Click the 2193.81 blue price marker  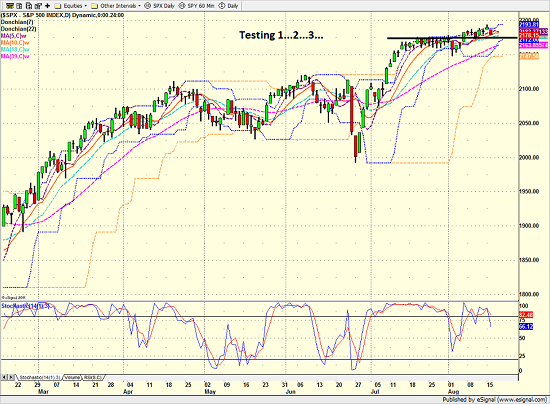click(529, 25)
